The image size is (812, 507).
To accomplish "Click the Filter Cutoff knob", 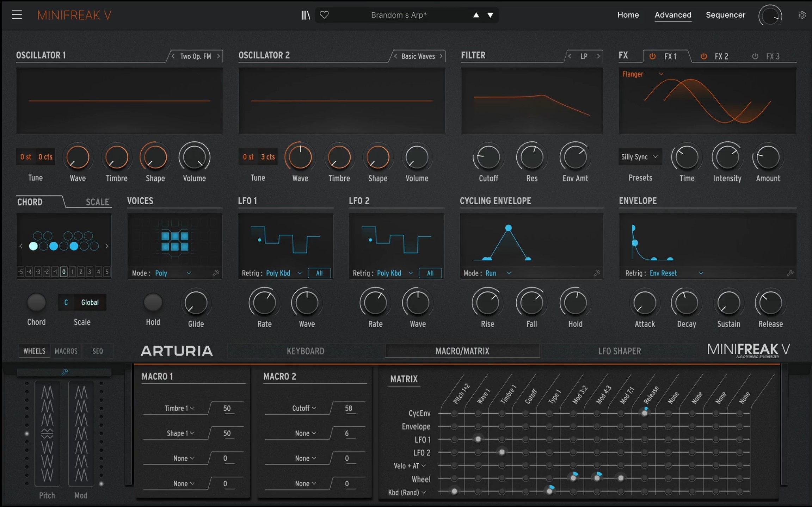I will coord(488,157).
